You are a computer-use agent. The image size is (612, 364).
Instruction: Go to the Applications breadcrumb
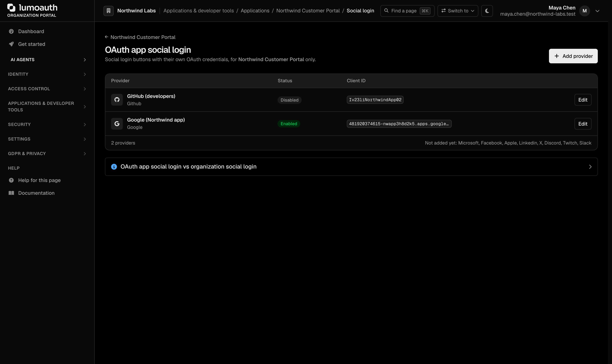(x=255, y=11)
